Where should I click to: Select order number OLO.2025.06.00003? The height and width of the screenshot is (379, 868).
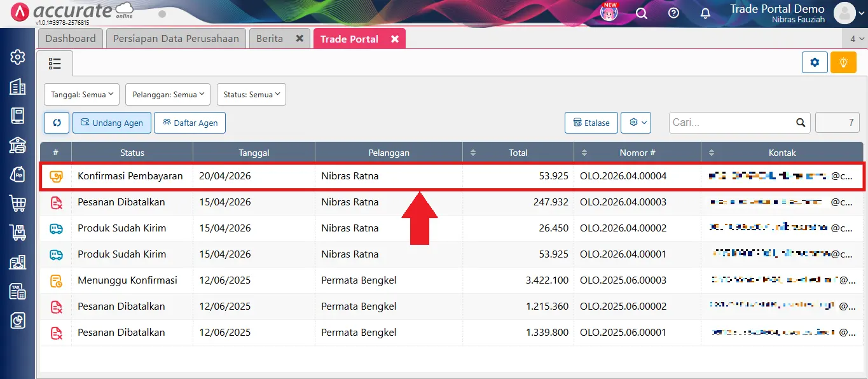(623, 280)
